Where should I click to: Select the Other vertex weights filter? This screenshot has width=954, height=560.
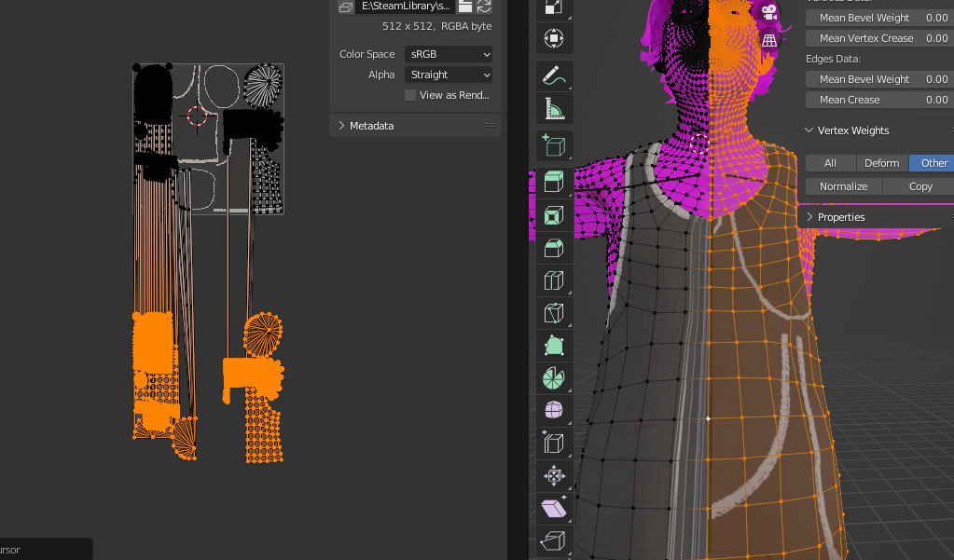[933, 163]
